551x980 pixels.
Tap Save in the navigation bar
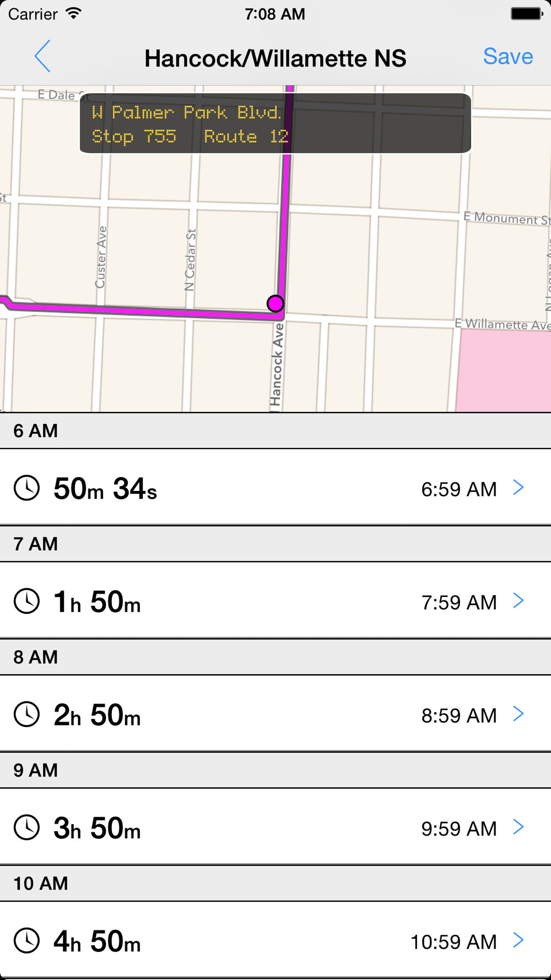pos(507,57)
